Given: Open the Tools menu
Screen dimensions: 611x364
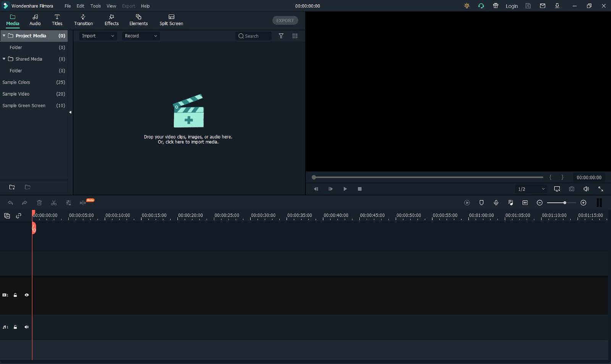Looking at the screenshot, I should click(x=95, y=6).
